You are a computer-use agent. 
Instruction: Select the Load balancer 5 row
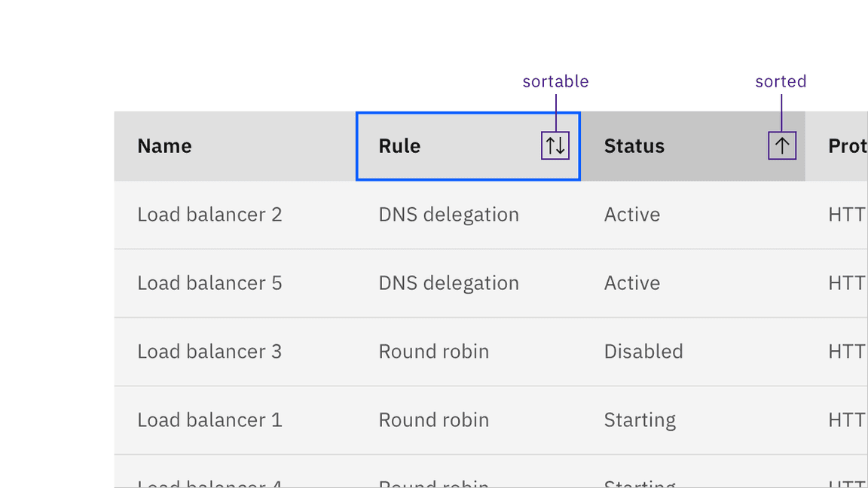pyautogui.click(x=209, y=283)
